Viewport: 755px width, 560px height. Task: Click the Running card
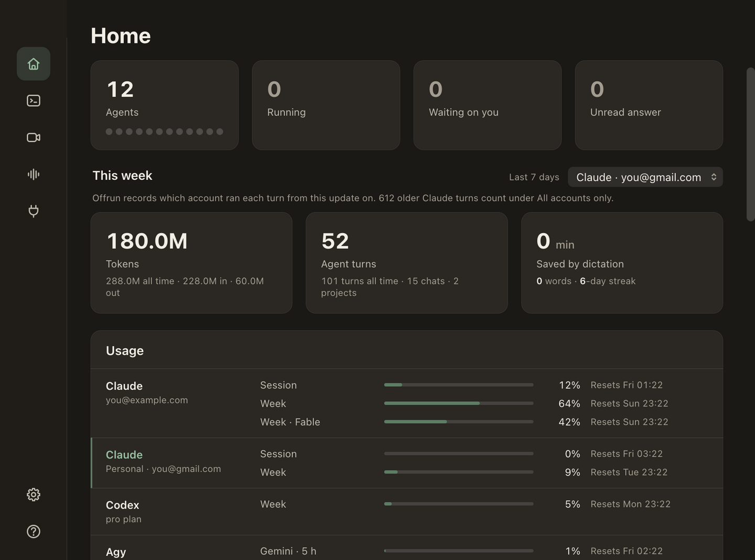[326, 105]
